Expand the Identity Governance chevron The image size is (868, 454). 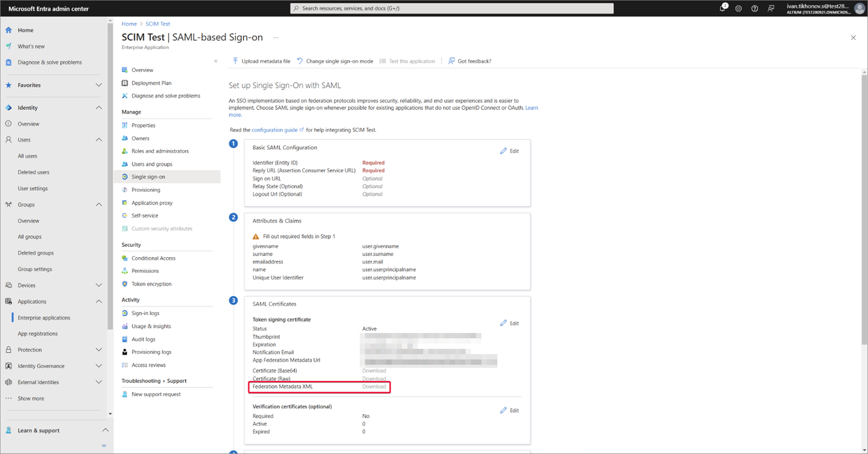[x=99, y=366]
